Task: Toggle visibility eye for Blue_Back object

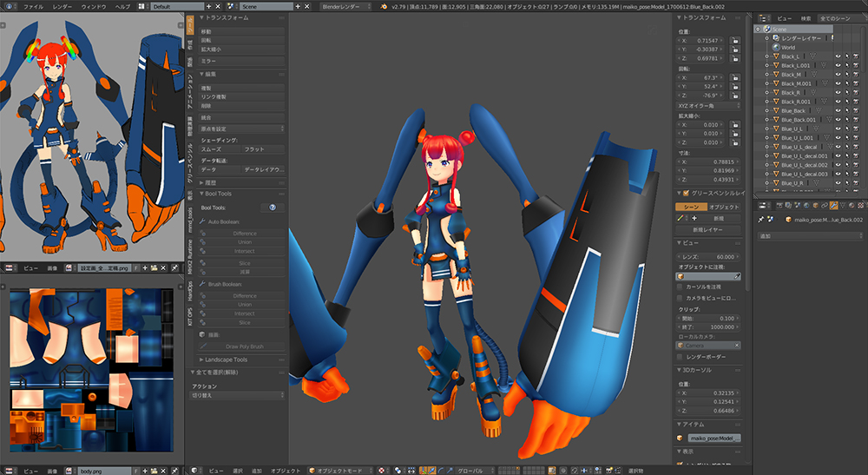Action: [x=838, y=111]
